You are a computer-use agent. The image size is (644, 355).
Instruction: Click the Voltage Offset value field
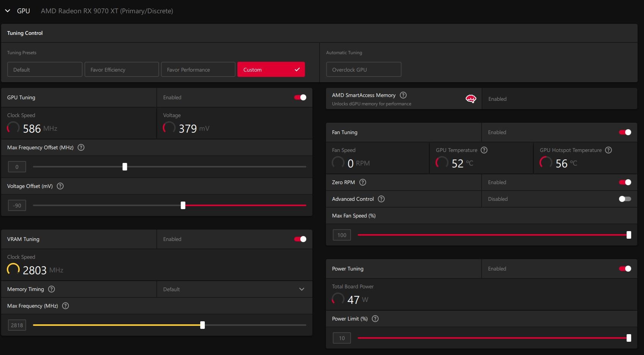(17, 205)
